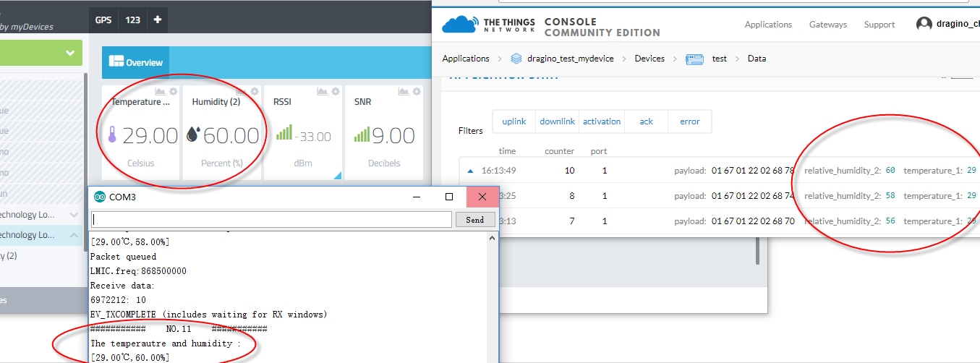Click [29.00℃,60.00%] reading in serial monitor
The width and height of the screenshot is (980, 363).
pyautogui.click(x=129, y=358)
